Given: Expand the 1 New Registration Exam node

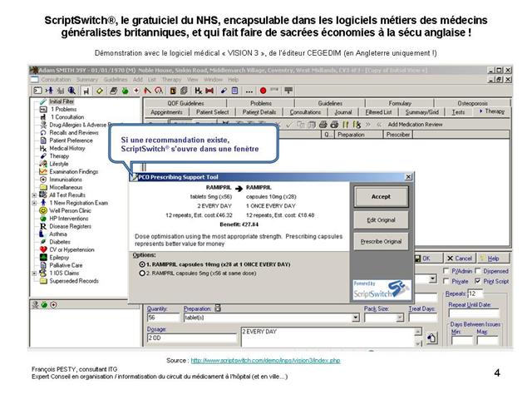Looking at the screenshot, I should click(34, 203).
